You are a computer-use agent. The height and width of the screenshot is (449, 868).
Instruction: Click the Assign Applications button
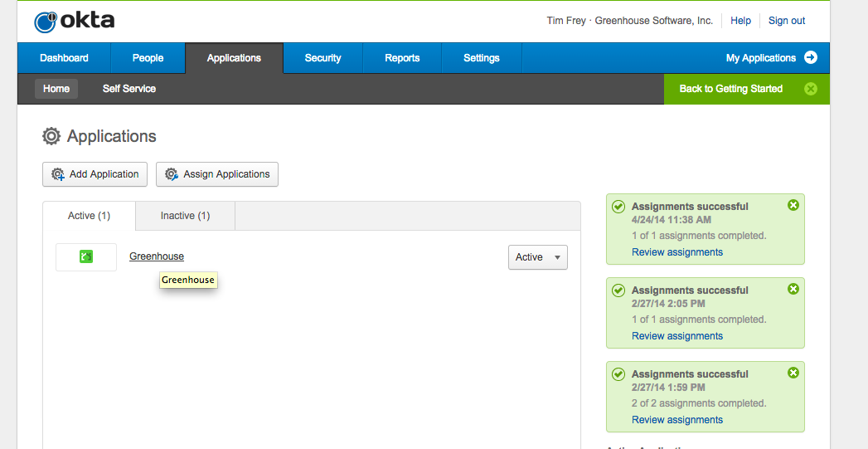click(x=217, y=174)
